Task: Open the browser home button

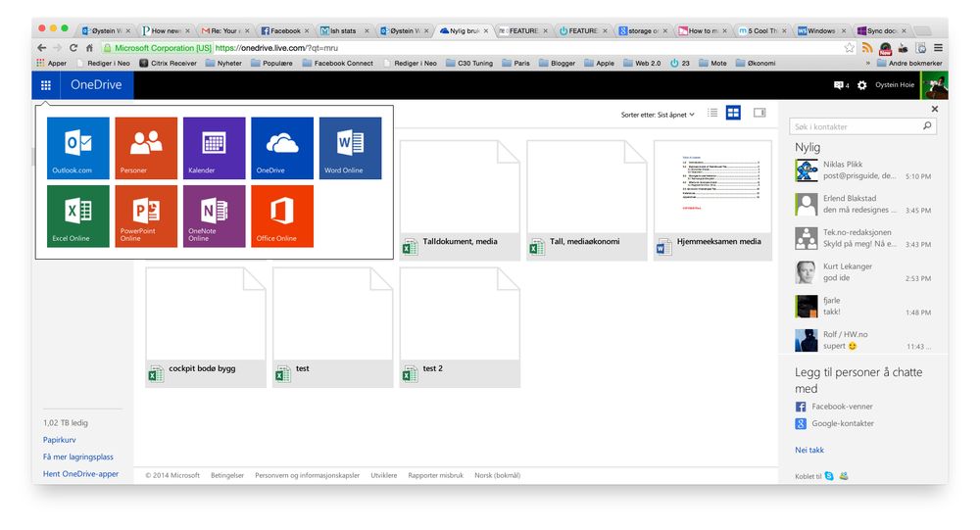Action: (x=89, y=47)
